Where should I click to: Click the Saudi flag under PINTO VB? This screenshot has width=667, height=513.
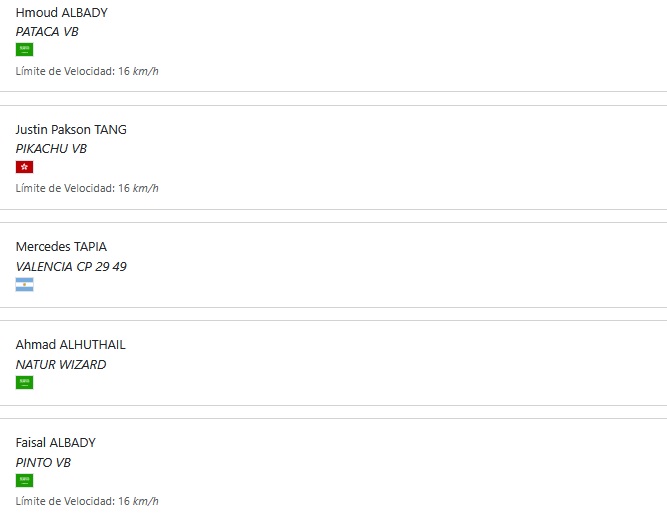tap(24, 480)
